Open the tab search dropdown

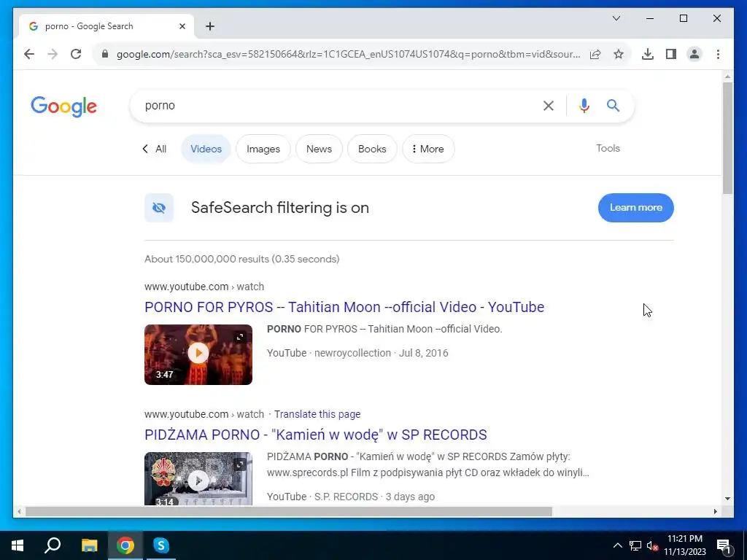click(616, 18)
